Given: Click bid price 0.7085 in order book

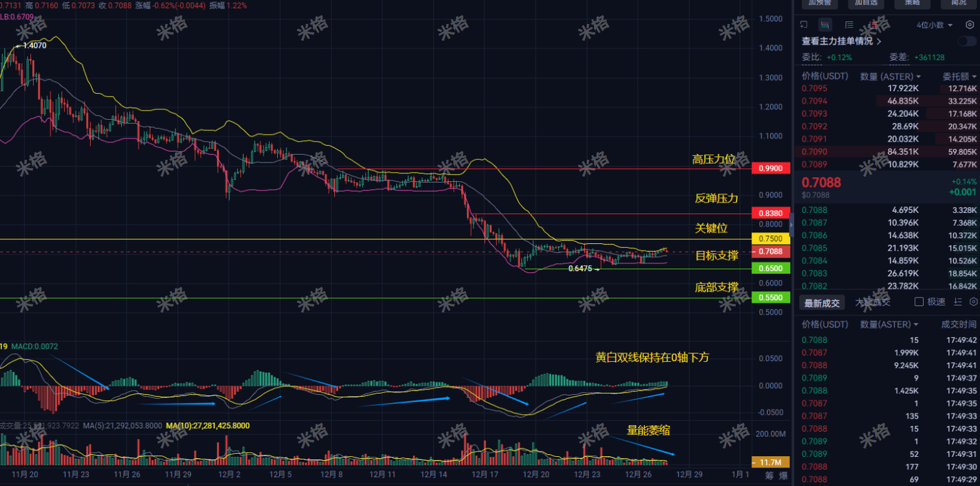Looking at the screenshot, I should click(814, 248).
